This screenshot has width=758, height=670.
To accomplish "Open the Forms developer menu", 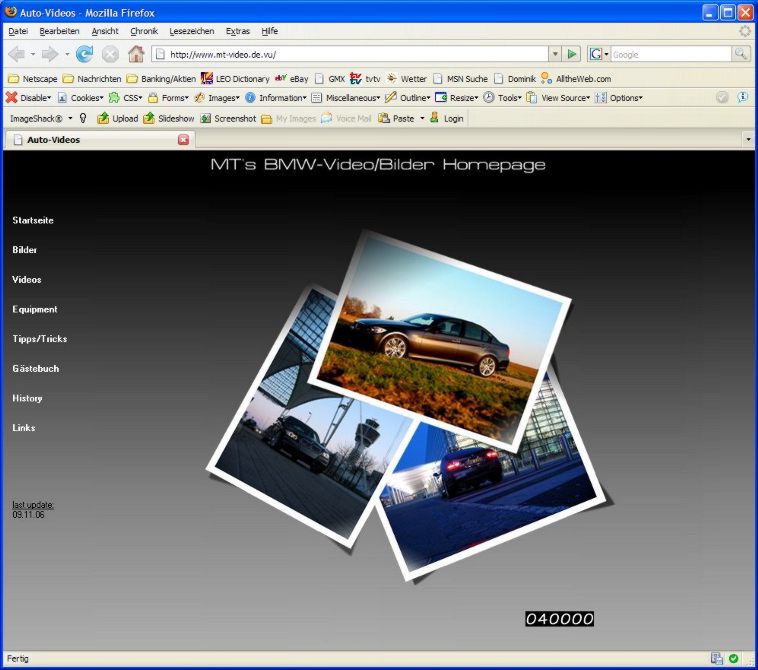I will [168, 98].
